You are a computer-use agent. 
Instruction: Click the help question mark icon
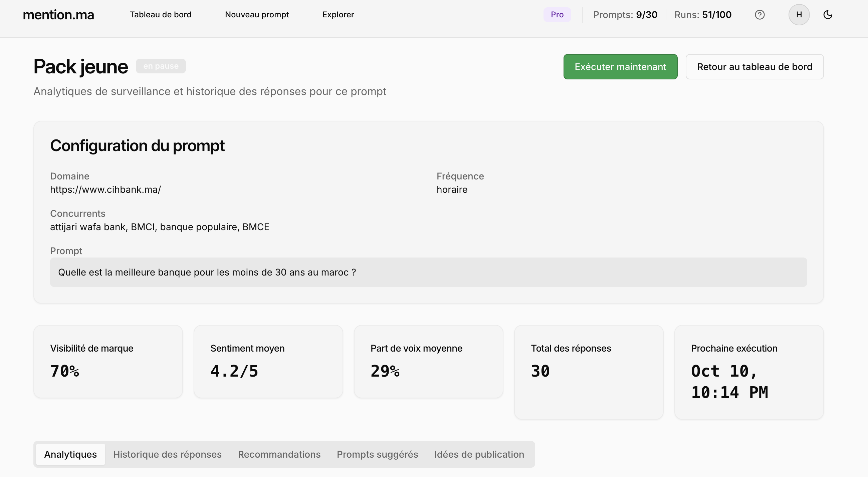759,15
